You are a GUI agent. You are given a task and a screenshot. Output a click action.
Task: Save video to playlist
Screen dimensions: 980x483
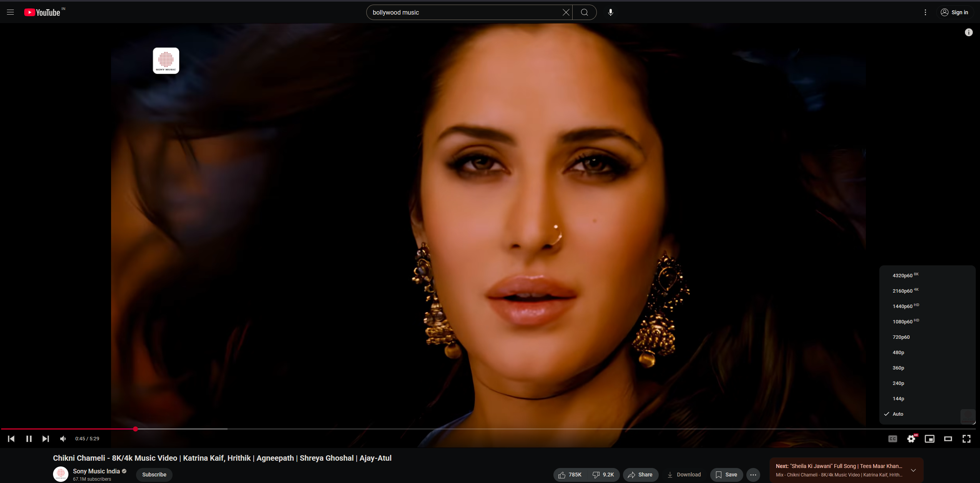[x=726, y=475]
